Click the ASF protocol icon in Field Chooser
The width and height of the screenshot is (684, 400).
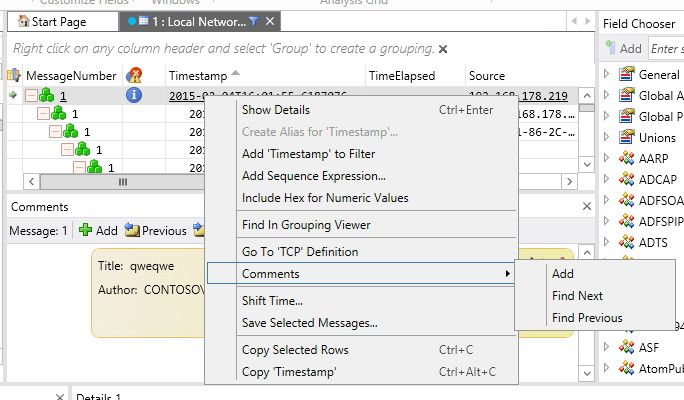click(x=627, y=346)
